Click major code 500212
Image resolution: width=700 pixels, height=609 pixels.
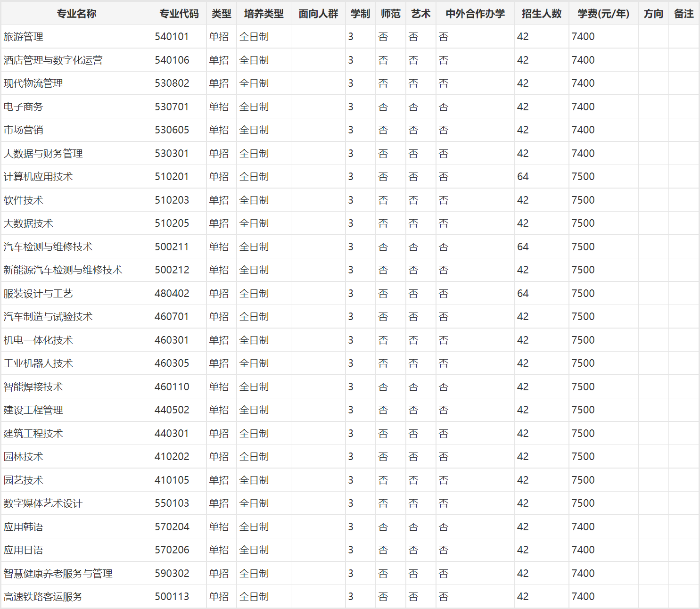click(172, 270)
